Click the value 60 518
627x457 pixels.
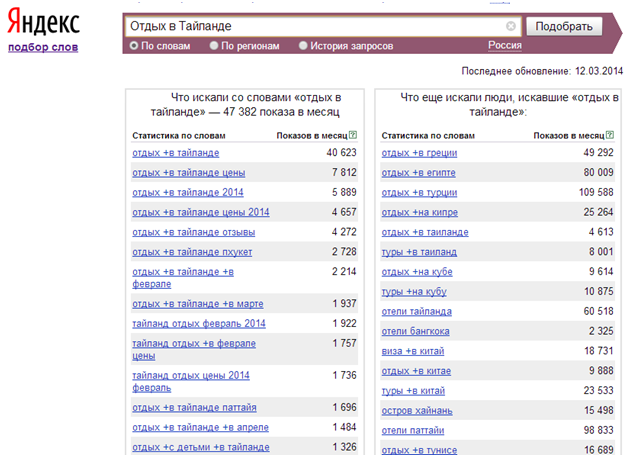point(598,311)
